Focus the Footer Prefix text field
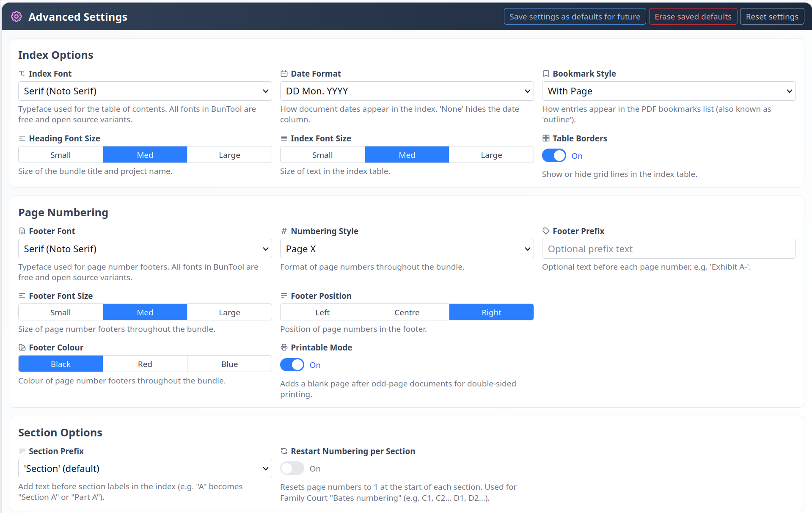The image size is (812, 513). point(669,249)
